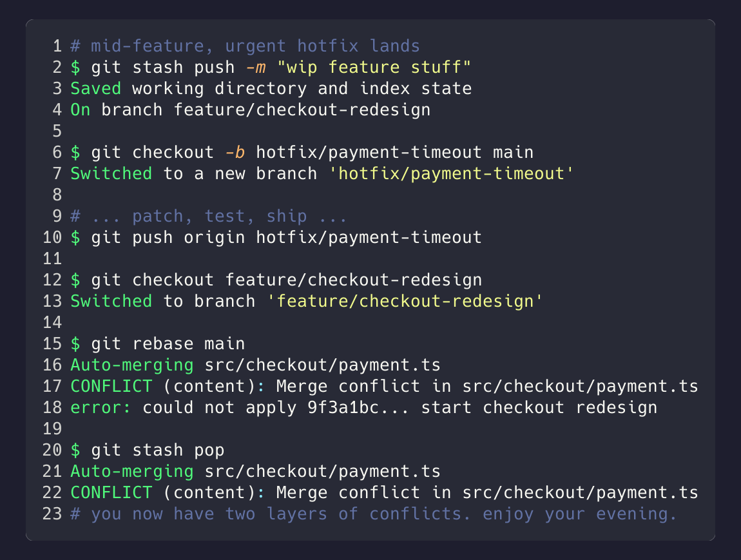Click the string "wip feature stuff"
Viewport: 741px width, 560px height.
[x=374, y=68]
